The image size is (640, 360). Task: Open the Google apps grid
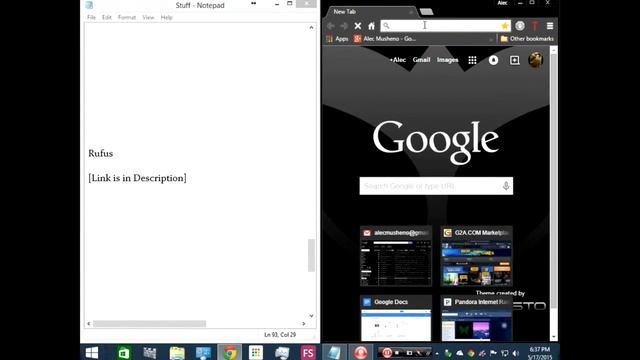pyautogui.click(x=472, y=60)
